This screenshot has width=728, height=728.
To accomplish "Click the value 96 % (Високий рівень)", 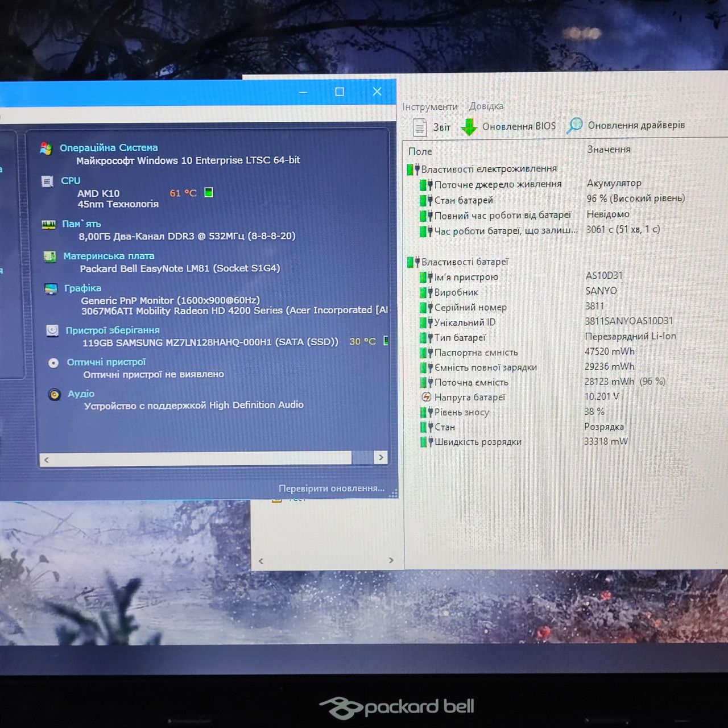I will (636, 198).
